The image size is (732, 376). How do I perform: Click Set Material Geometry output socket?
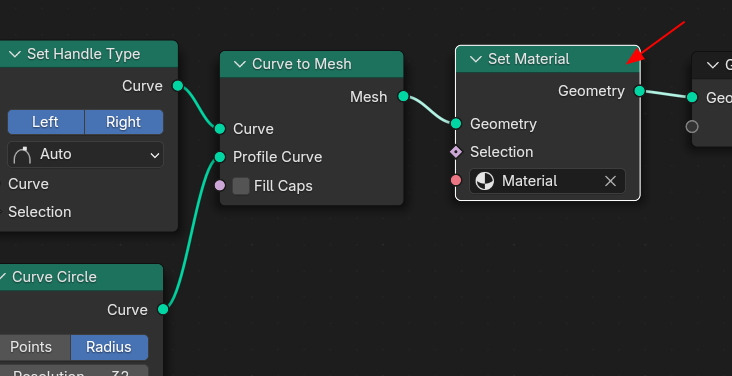click(x=640, y=91)
